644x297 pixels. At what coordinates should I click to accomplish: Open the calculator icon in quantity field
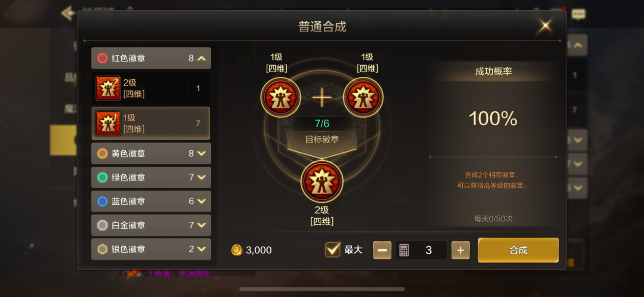point(404,250)
